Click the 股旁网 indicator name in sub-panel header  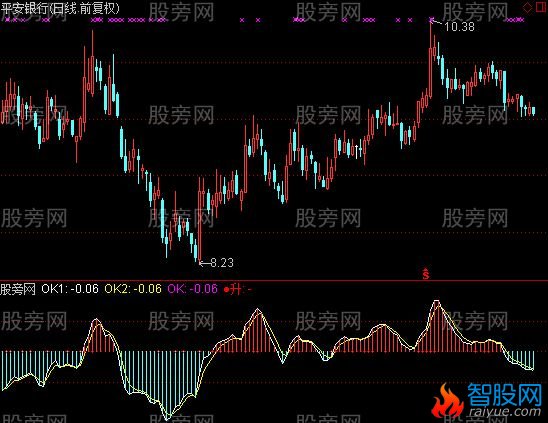[18, 289]
